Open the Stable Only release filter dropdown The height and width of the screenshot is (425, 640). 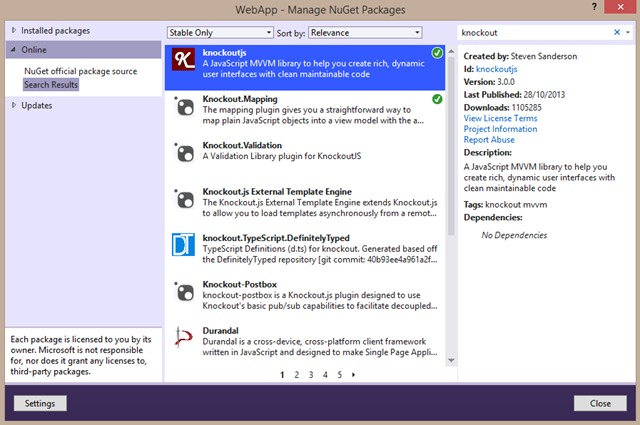point(220,33)
